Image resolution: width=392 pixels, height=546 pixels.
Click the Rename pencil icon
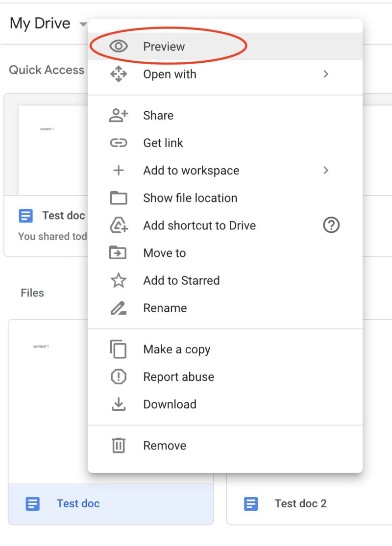pos(118,308)
